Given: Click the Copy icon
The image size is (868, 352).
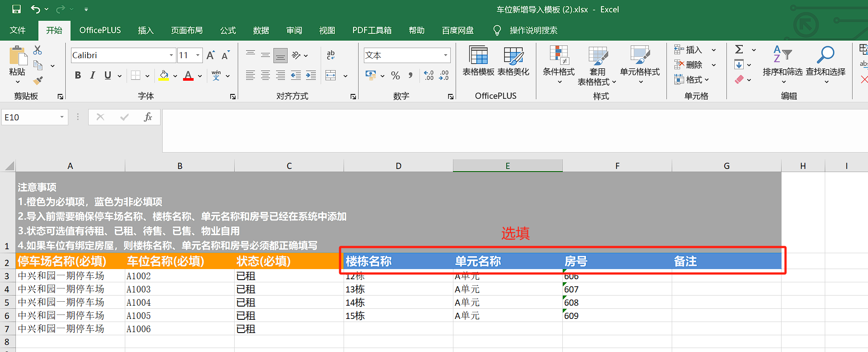Looking at the screenshot, I should (38, 65).
